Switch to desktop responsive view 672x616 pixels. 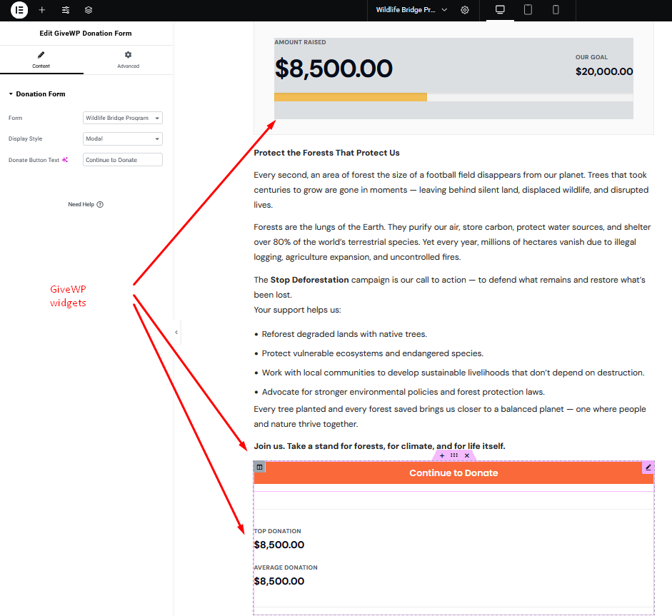(500, 10)
